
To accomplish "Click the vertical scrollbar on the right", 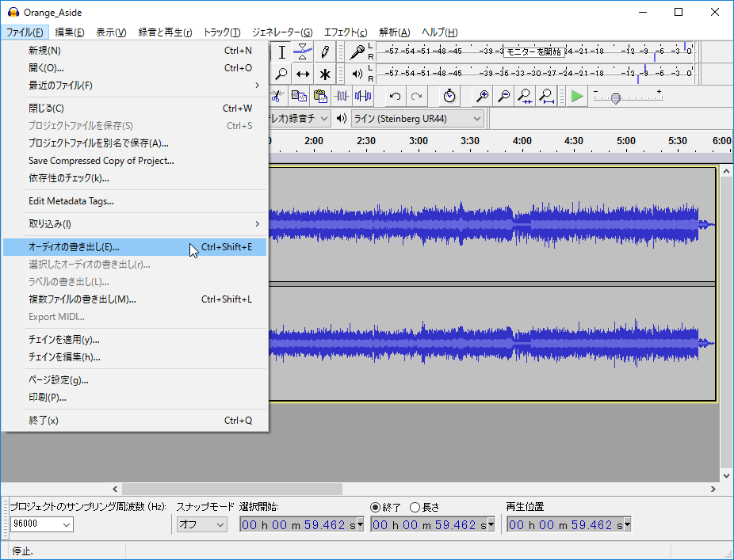I will pyautogui.click(x=726, y=317).
